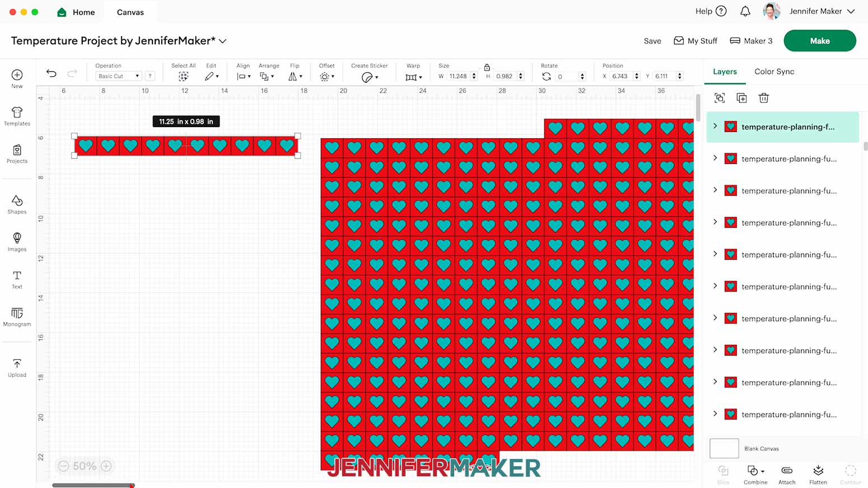The image size is (868, 488).
Task: Open the Arrange options
Action: [267, 77]
